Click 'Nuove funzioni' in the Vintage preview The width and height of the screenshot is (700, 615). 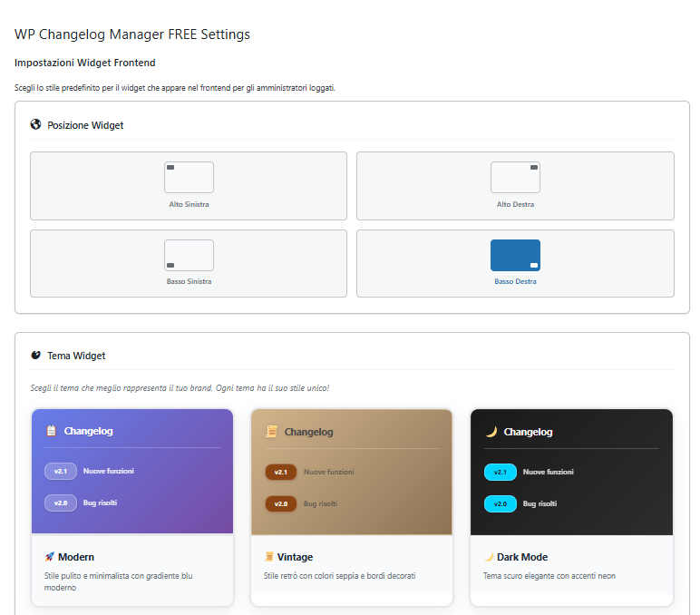329,472
